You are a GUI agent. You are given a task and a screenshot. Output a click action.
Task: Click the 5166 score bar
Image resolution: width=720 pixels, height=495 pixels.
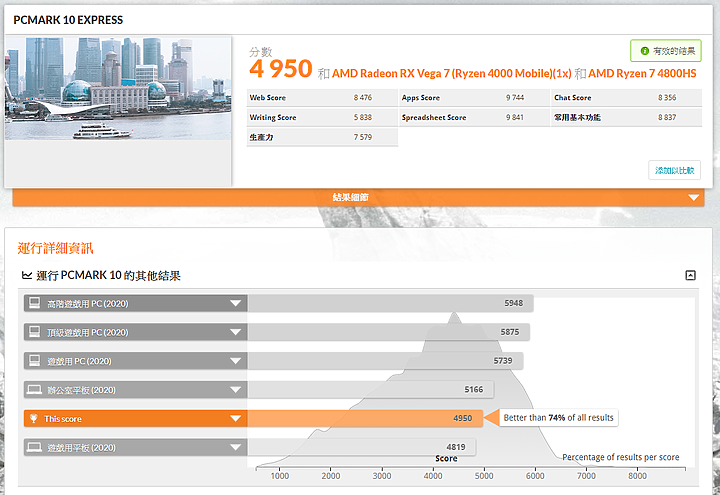[371, 390]
